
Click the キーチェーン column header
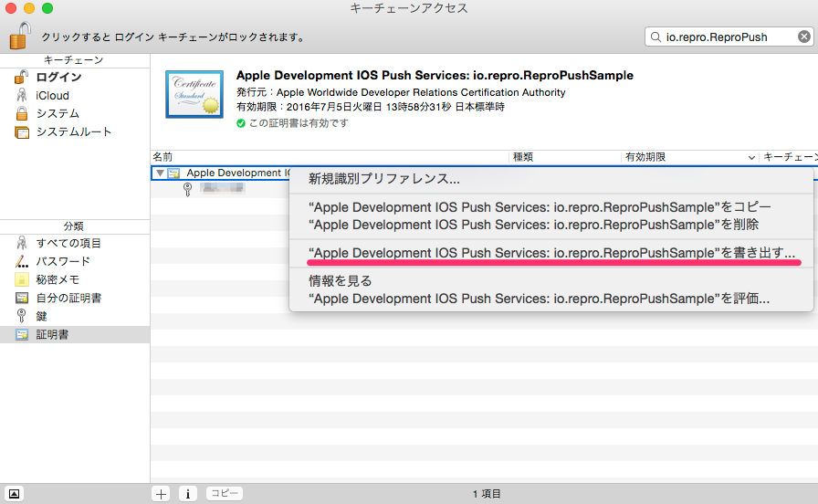[x=789, y=157]
